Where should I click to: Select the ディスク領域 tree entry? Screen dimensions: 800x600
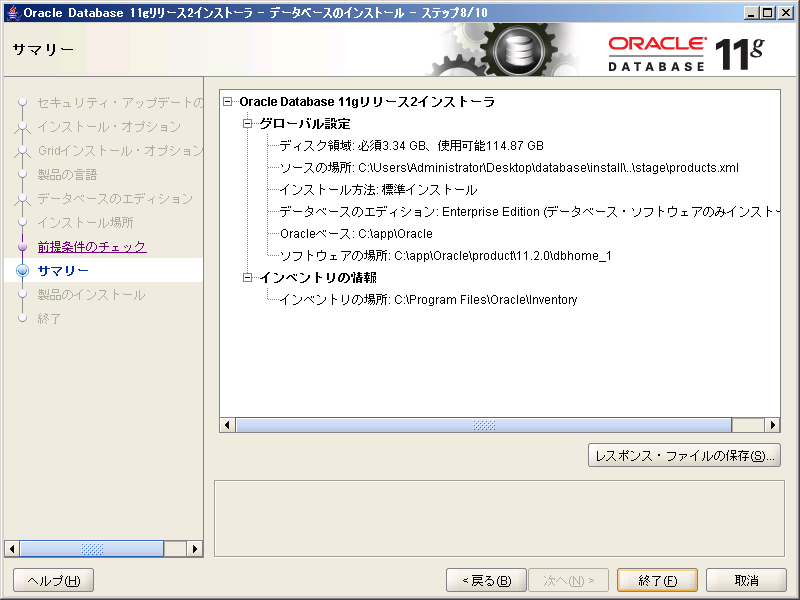point(411,146)
